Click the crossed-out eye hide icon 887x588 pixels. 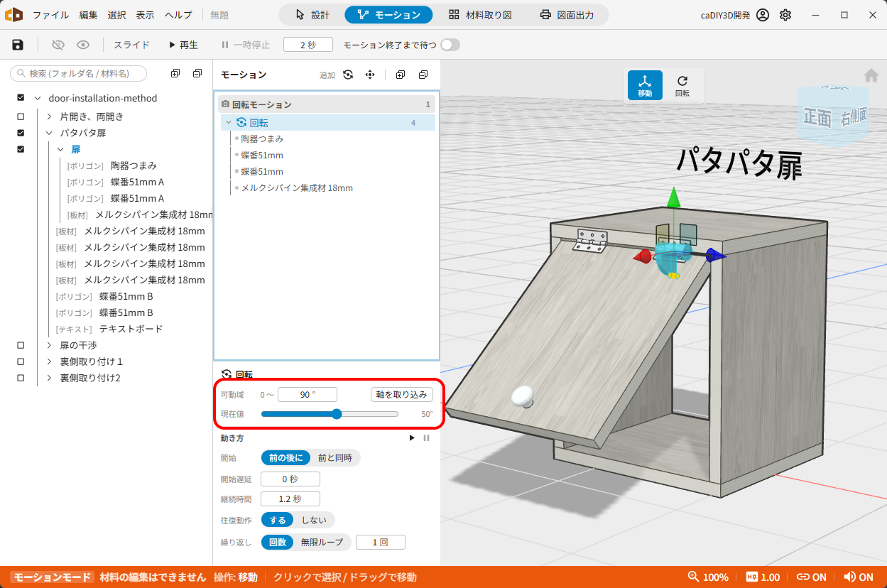pyautogui.click(x=58, y=45)
